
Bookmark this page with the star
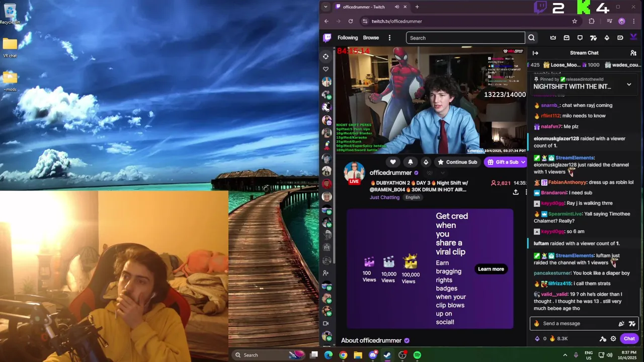point(575,21)
